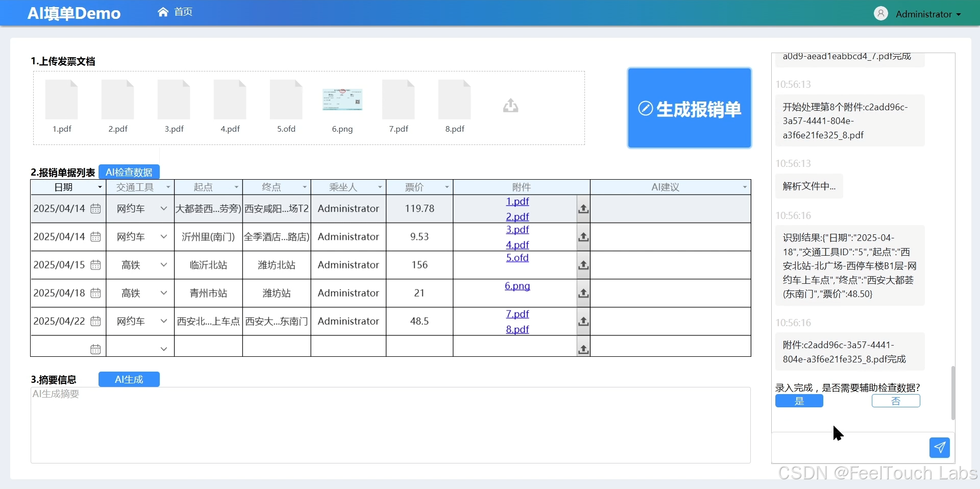Expand 高铁 dropdown in 临沂北站 row
This screenshot has height=489, width=980.
click(x=164, y=265)
